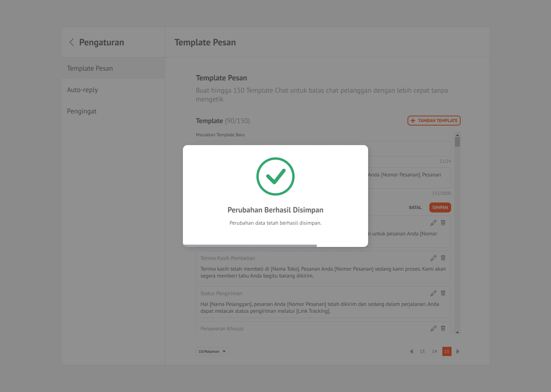Open the Auto-reply settings section
This screenshot has height=392, width=551.
pyautogui.click(x=83, y=90)
